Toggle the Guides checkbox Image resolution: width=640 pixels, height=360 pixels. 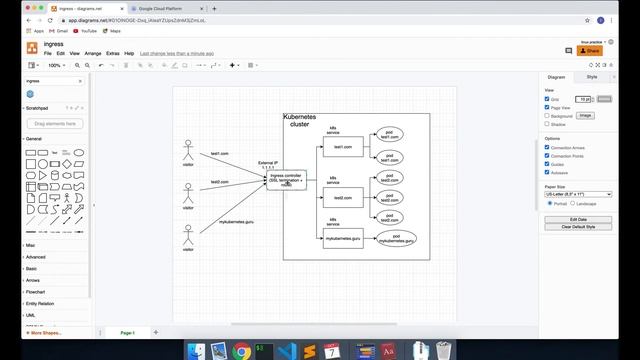coord(547,164)
